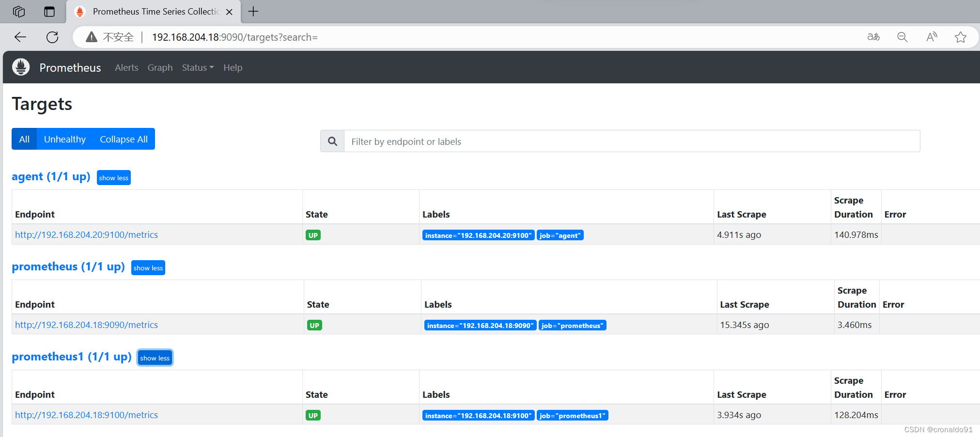Viewport: 980px width, 437px height.
Task: Click the UP badge in prometheus1 row
Action: (x=313, y=416)
